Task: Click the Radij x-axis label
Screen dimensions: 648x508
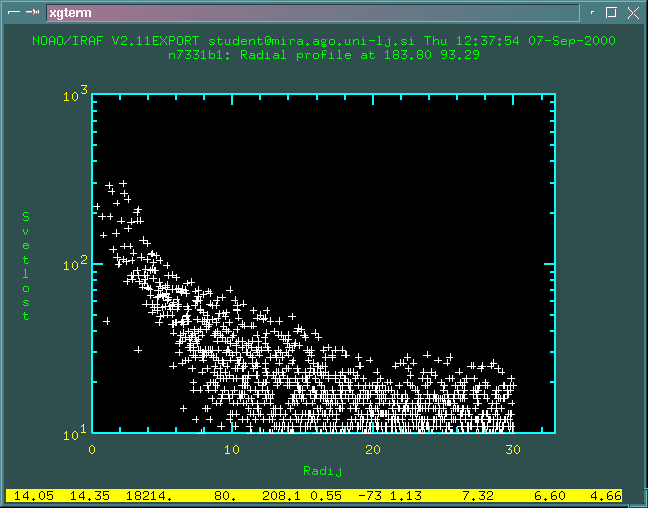Action: point(322,471)
